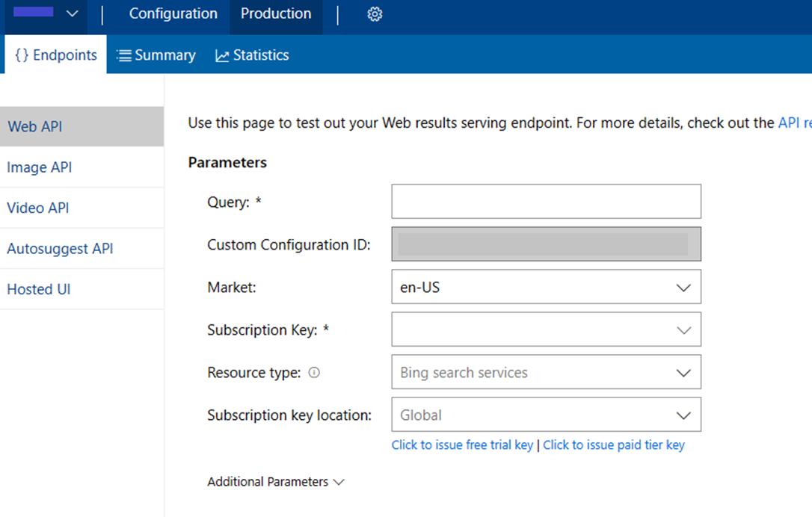Image resolution: width=812 pixels, height=517 pixels.
Task: Expand the Subscription Key dropdown
Action: [682, 329]
